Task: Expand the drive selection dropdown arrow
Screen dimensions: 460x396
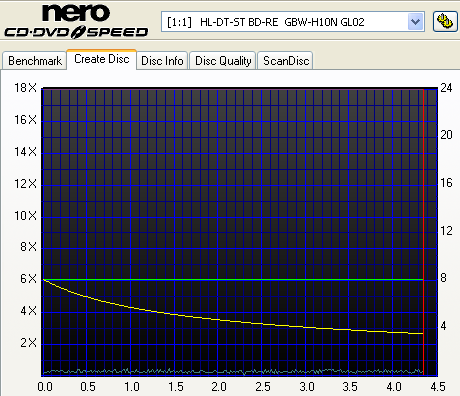Action: 415,22
